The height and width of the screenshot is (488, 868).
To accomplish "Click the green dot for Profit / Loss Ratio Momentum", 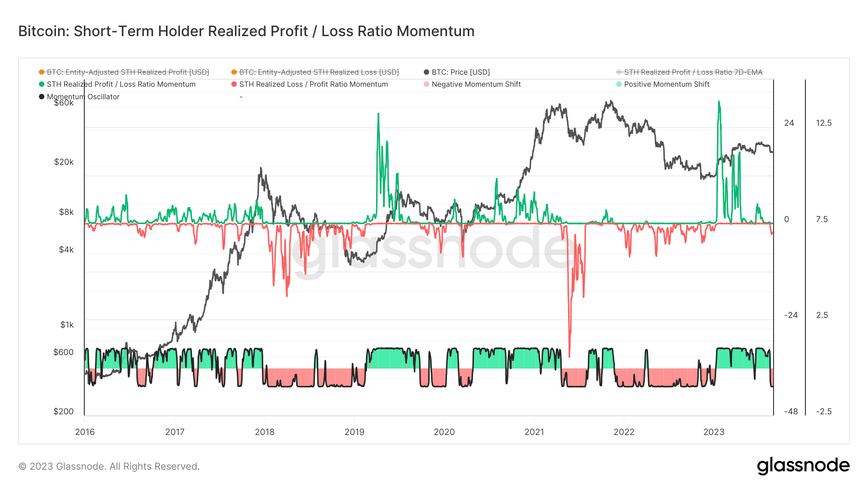I will [41, 84].
